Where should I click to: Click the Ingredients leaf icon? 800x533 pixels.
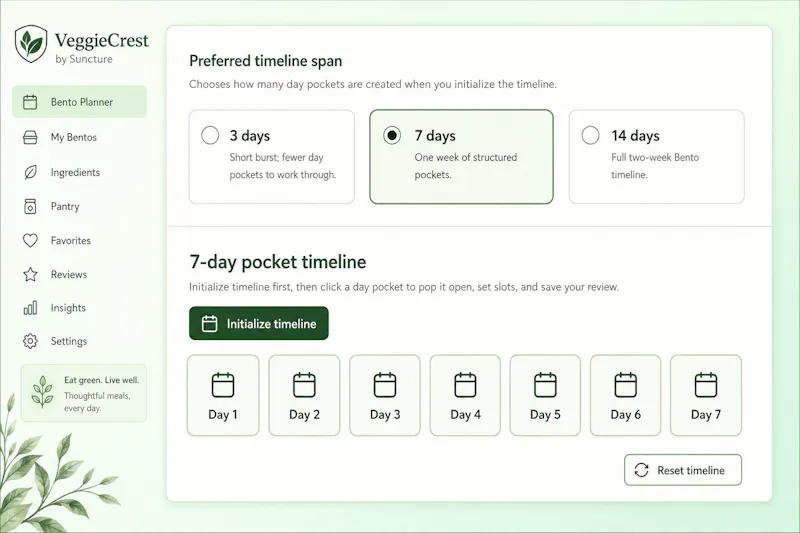click(x=30, y=172)
